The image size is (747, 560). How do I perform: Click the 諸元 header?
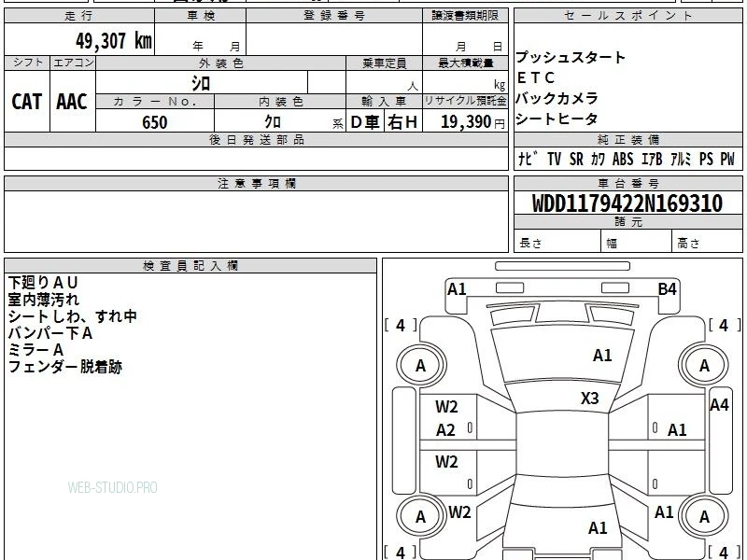pyautogui.click(x=627, y=221)
